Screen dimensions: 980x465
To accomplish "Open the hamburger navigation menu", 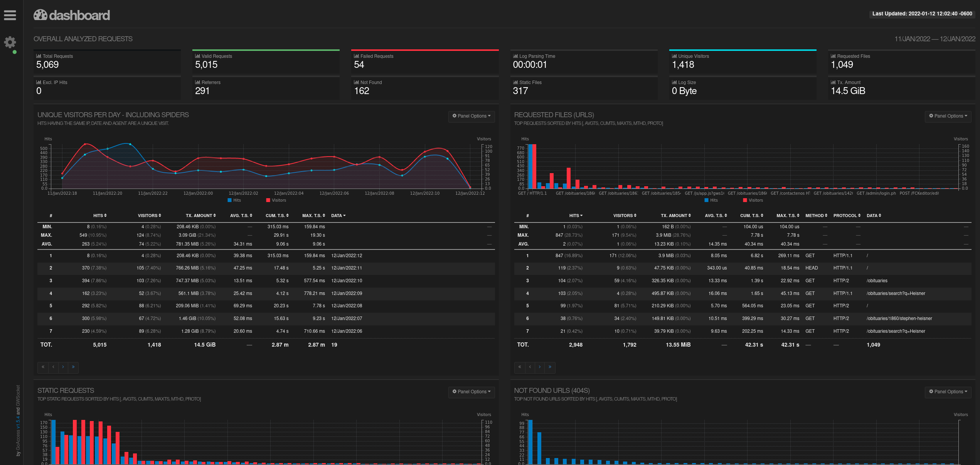I will [10, 15].
